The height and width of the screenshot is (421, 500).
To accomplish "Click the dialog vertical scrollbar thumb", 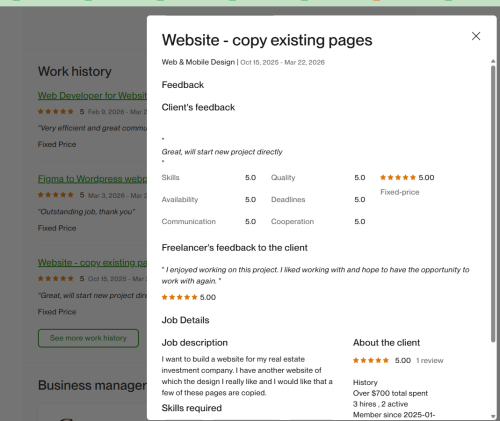I will click(493, 203).
